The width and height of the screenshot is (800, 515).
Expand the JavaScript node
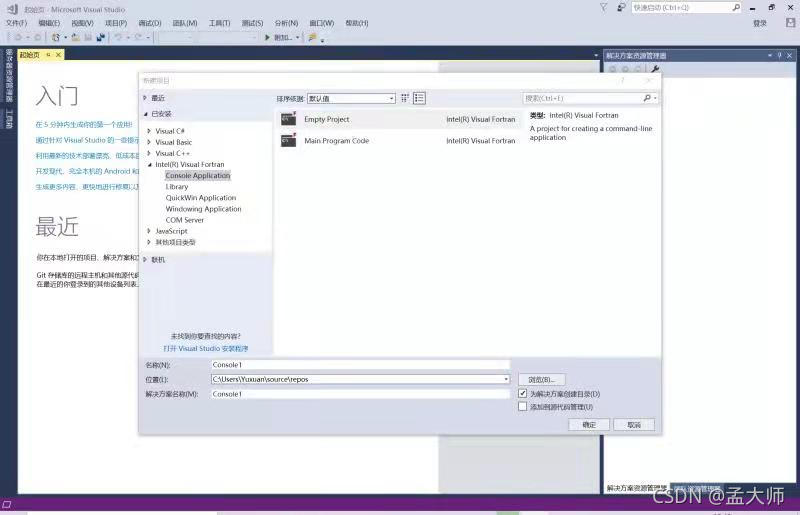pyautogui.click(x=149, y=231)
